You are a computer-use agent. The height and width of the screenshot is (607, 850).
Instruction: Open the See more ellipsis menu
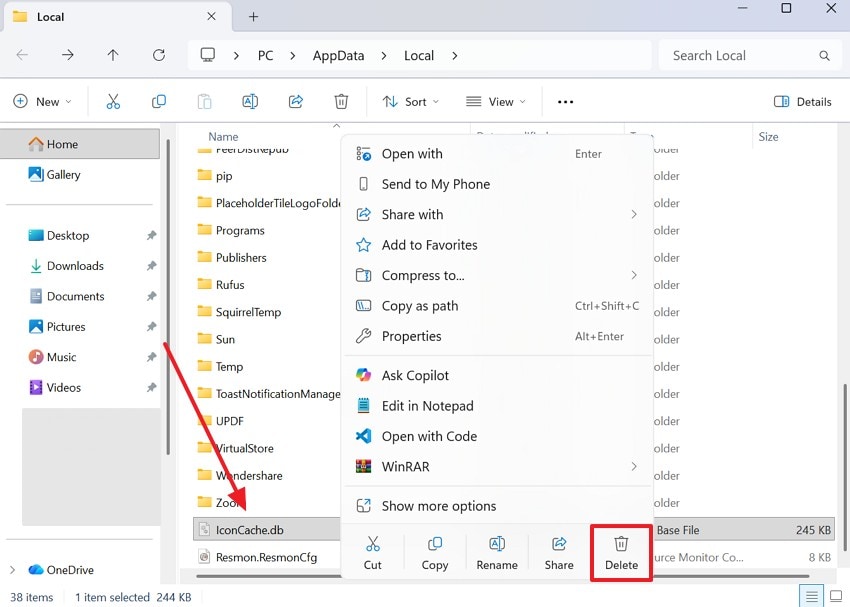pyautogui.click(x=565, y=102)
